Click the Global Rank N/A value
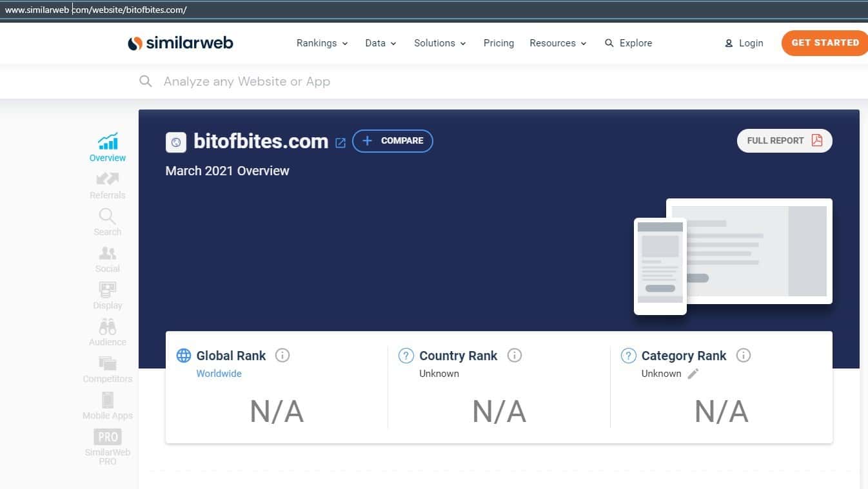The width and height of the screenshot is (868, 489). [x=277, y=412]
